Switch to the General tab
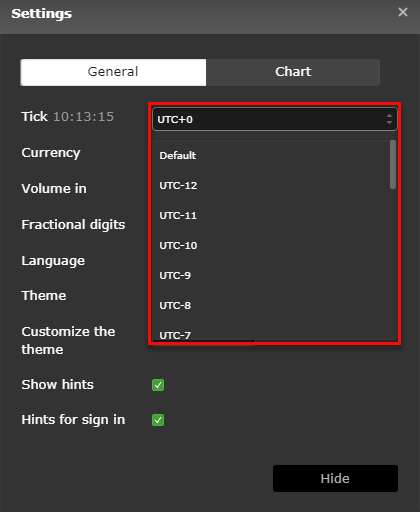420x512 pixels. [x=113, y=72]
